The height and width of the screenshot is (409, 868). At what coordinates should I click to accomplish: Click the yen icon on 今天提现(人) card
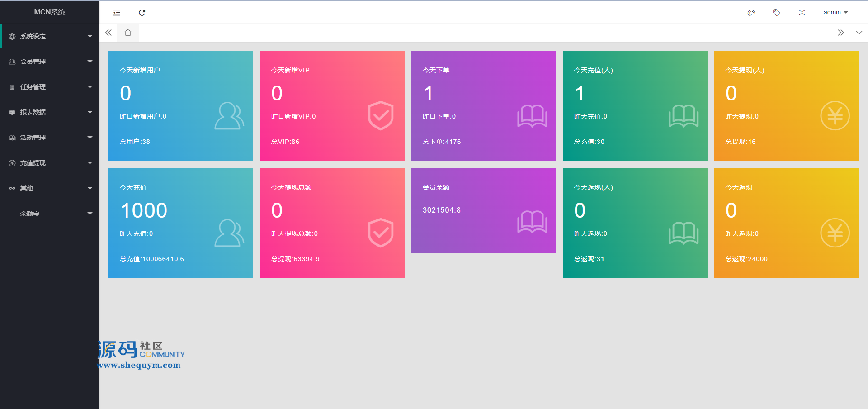tap(835, 116)
